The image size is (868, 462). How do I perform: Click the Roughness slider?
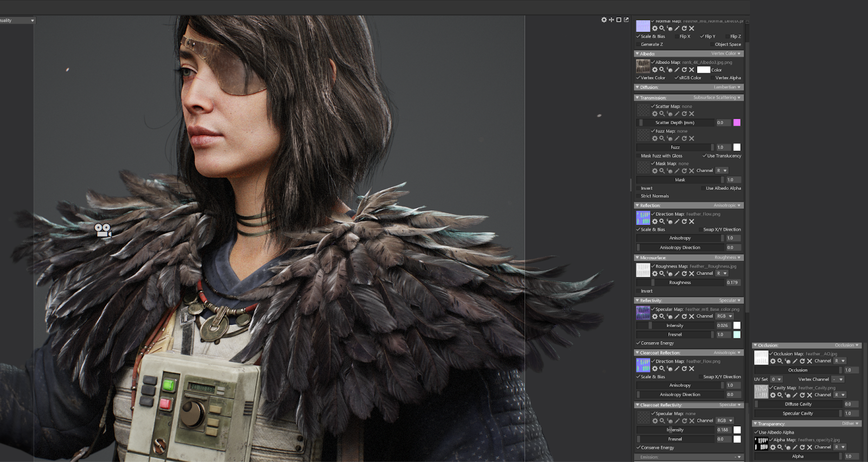(680, 283)
